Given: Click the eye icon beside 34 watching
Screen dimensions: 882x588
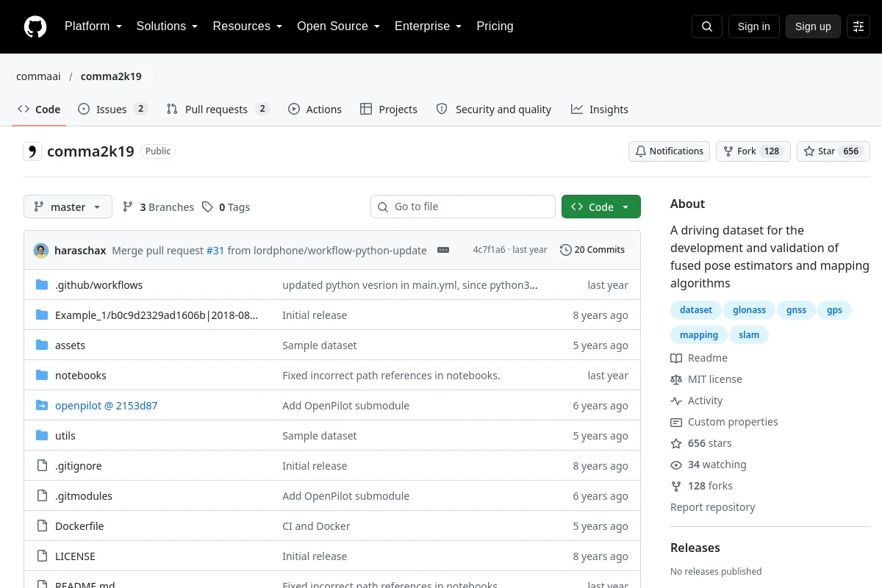Looking at the screenshot, I should point(676,465).
